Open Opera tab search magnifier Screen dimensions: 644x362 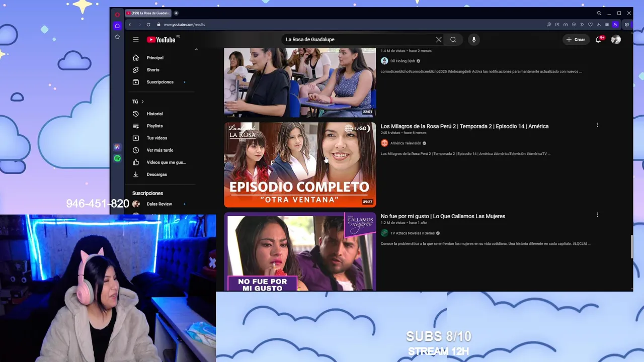(599, 13)
